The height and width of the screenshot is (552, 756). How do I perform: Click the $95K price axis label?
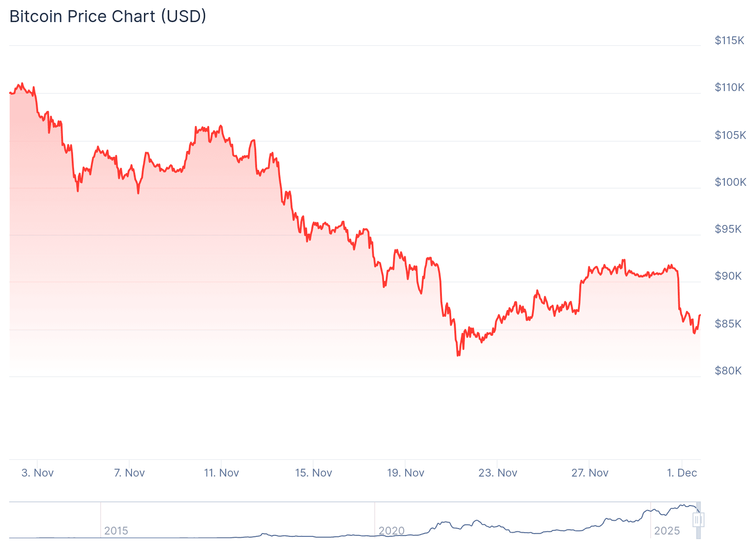point(728,229)
